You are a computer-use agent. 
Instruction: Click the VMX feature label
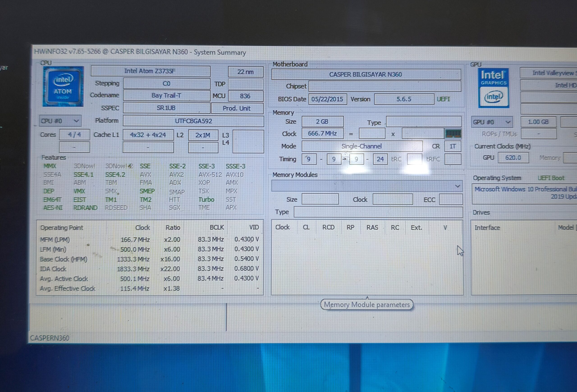[79, 191]
